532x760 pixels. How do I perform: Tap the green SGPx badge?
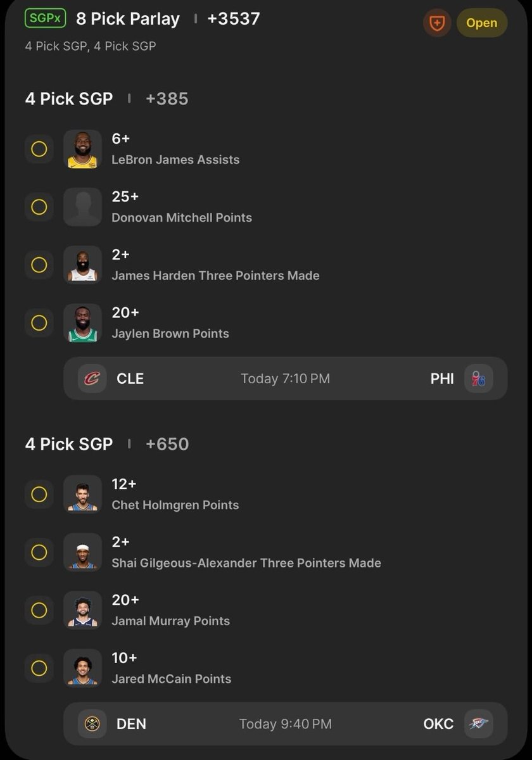point(46,18)
